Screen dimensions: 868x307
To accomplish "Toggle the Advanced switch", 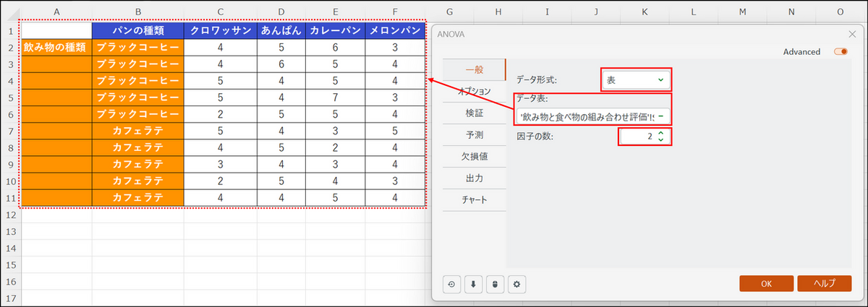I will [841, 52].
